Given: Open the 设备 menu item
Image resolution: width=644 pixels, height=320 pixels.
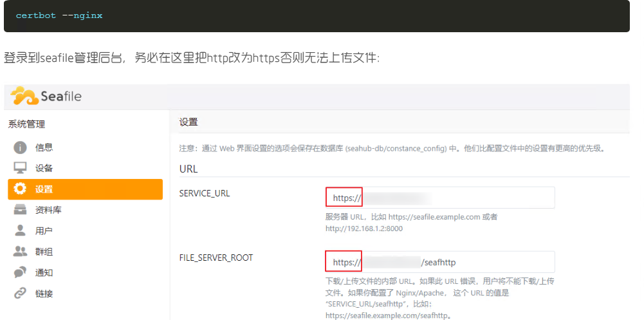Looking at the screenshot, I should click(x=85, y=168).
